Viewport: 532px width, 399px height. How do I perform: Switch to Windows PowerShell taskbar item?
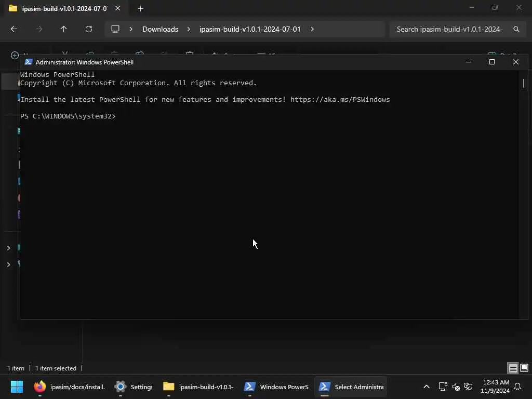(276, 387)
